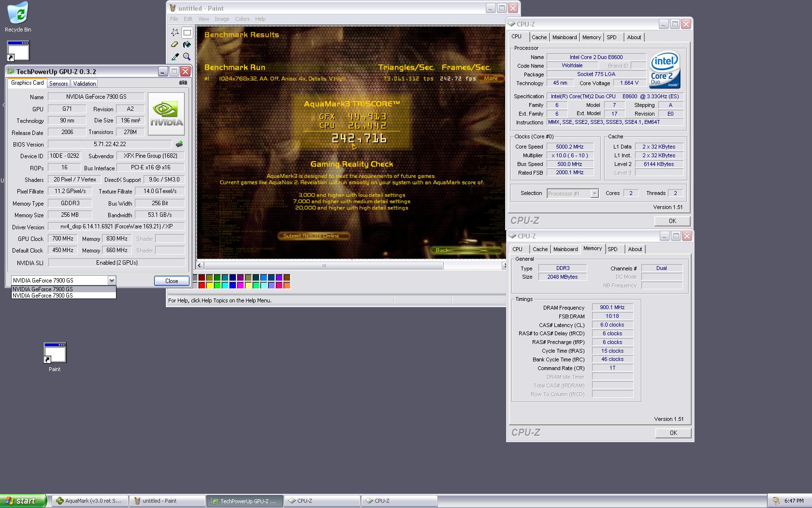This screenshot has height=508, width=812.
Task: Pick the brown color swatch in Paint palette
Action: click(x=287, y=277)
